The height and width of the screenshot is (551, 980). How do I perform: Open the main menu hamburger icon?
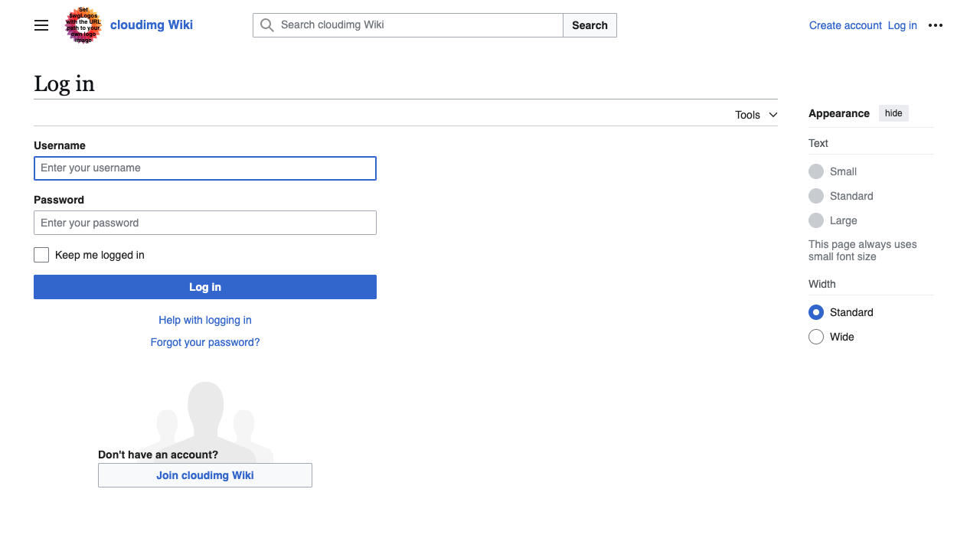click(x=41, y=25)
